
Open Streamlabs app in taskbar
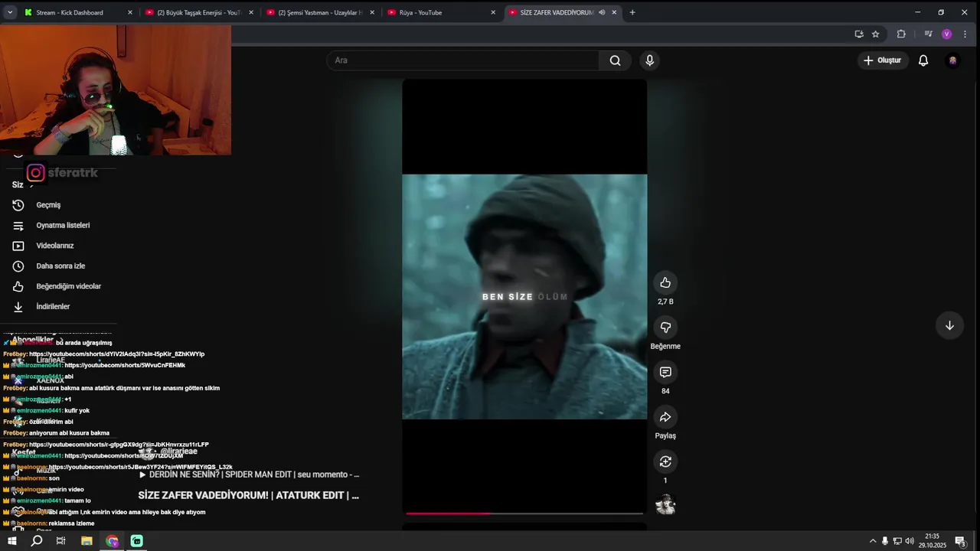coord(137,541)
